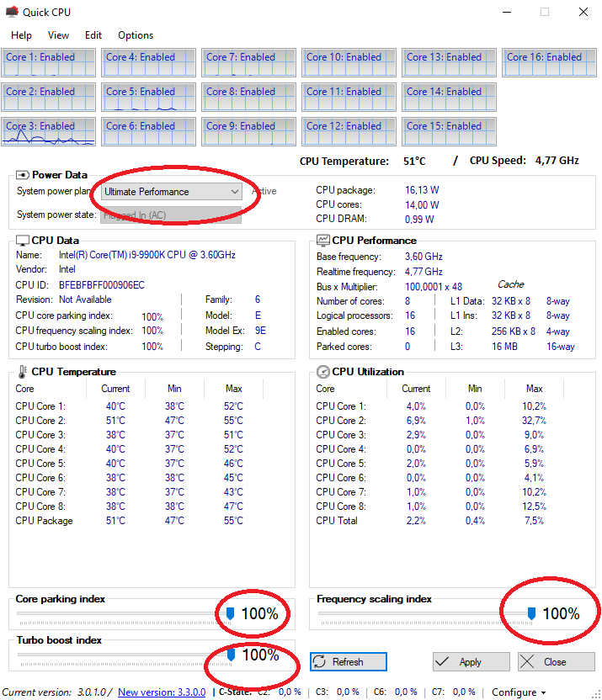This screenshot has height=700, width=602.
Task: Click the Close button at bottom
Action: click(x=557, y=661)
